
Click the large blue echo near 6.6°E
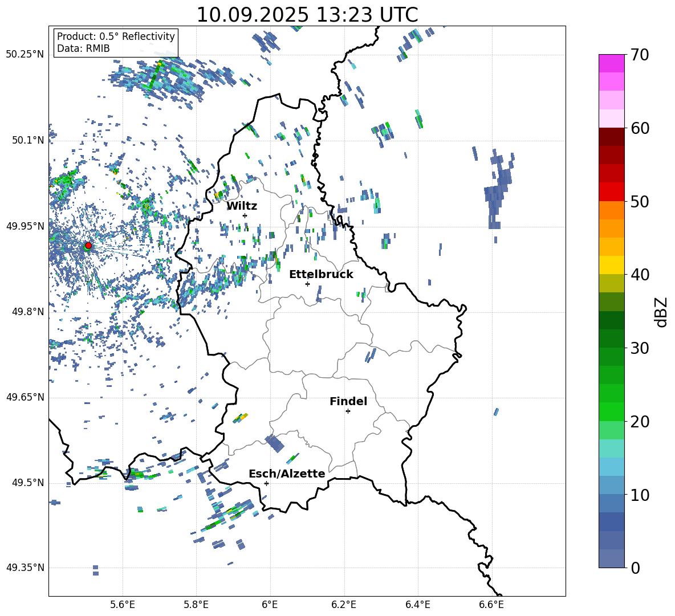pyautogui.click(x=498, y=189)
